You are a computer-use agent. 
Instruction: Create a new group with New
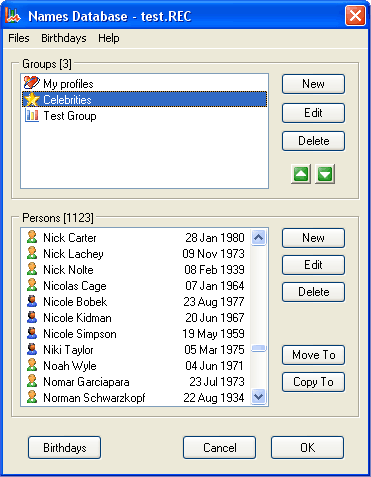pos(313,84)
